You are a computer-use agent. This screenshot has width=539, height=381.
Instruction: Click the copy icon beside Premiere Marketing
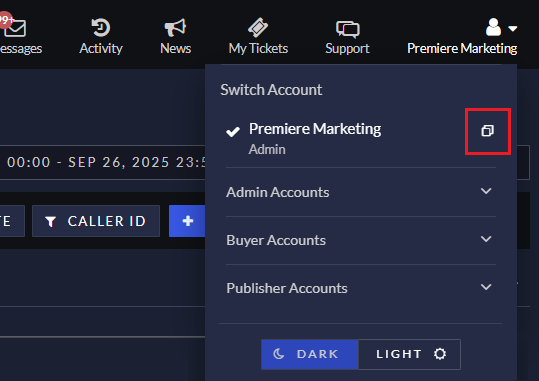[487, 131]
